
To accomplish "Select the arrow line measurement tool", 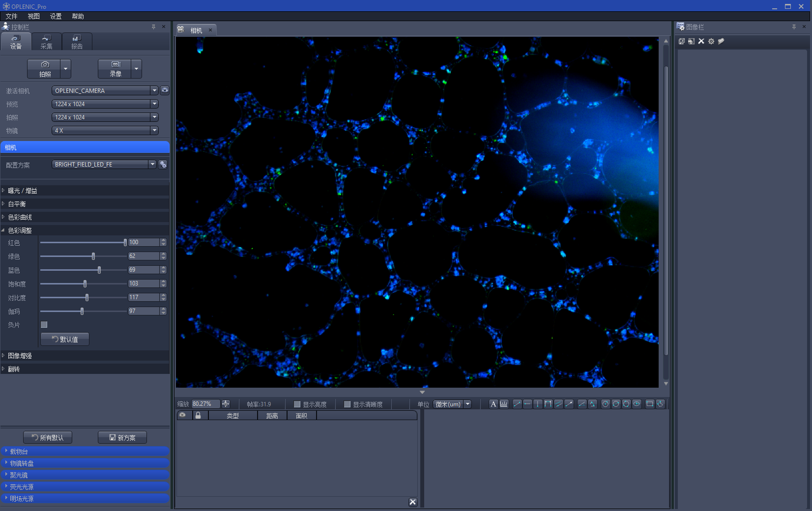I will [569, 404].
